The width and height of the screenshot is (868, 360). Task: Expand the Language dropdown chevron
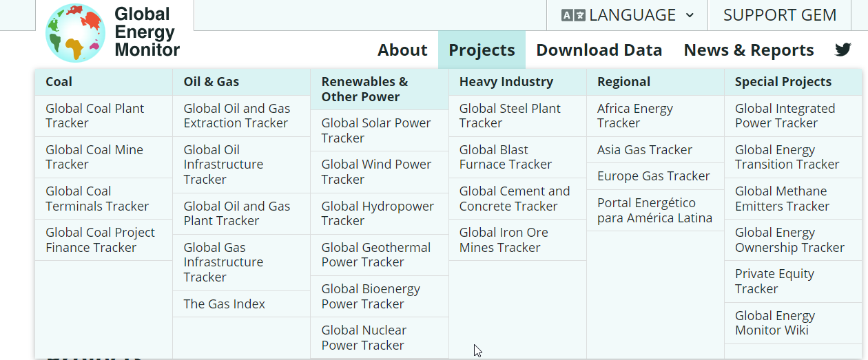coord(690,15)
